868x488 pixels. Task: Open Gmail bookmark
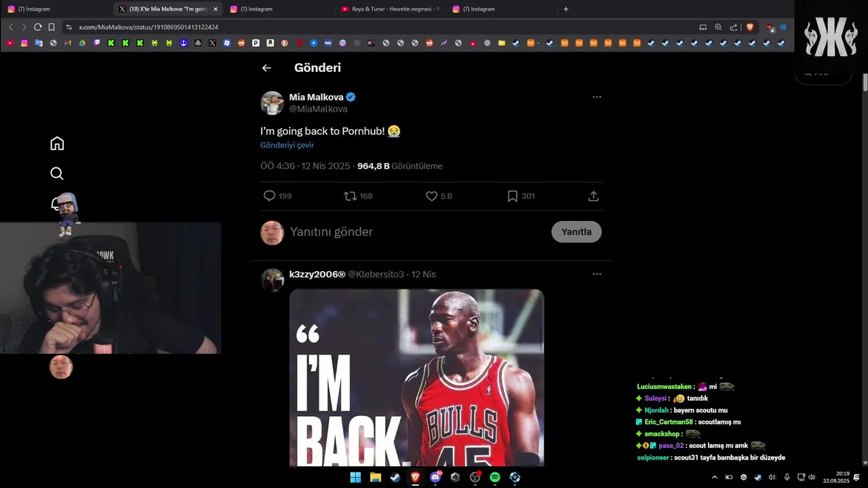68,43
